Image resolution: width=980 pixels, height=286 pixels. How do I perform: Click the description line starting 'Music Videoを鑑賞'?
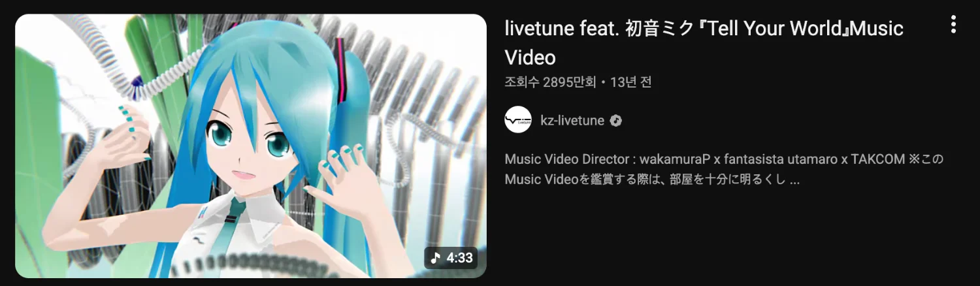click(x=652, y=180)
